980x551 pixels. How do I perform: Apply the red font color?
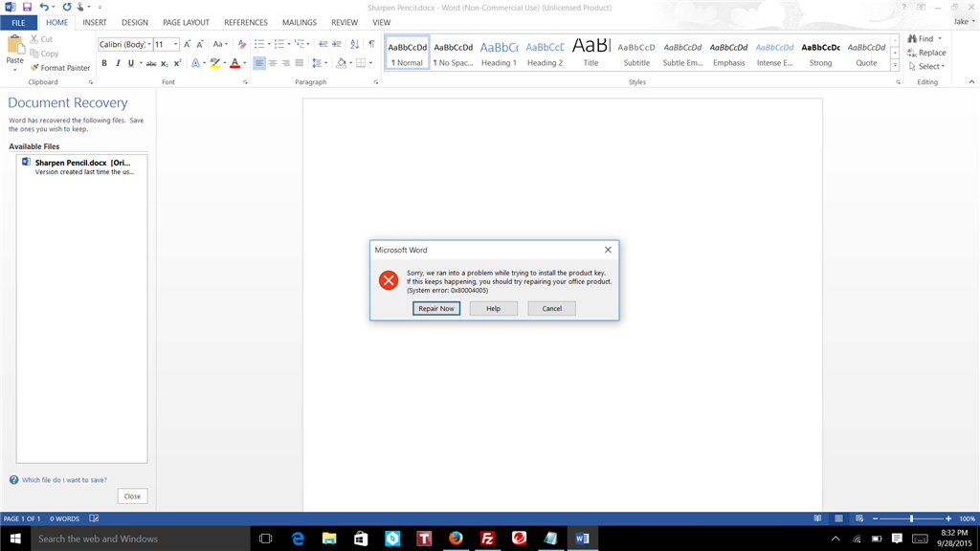[x=235, y=63]
